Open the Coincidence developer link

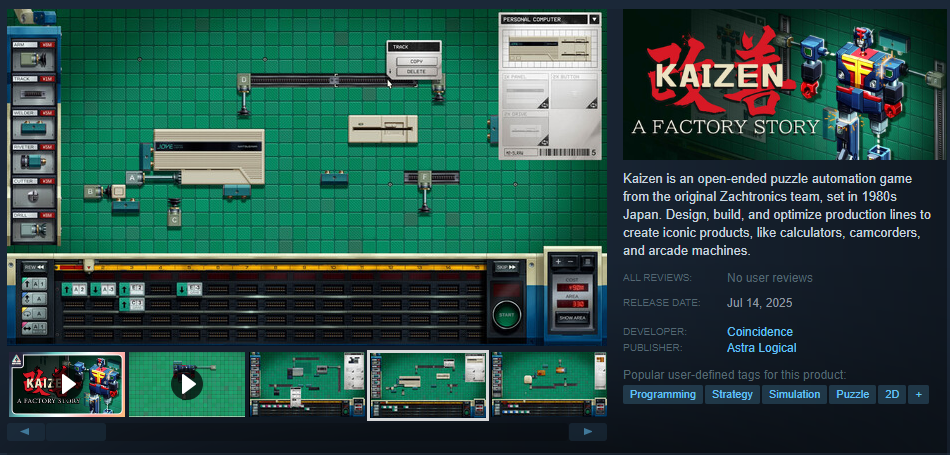pyautogui.click(x=760, y=332)
